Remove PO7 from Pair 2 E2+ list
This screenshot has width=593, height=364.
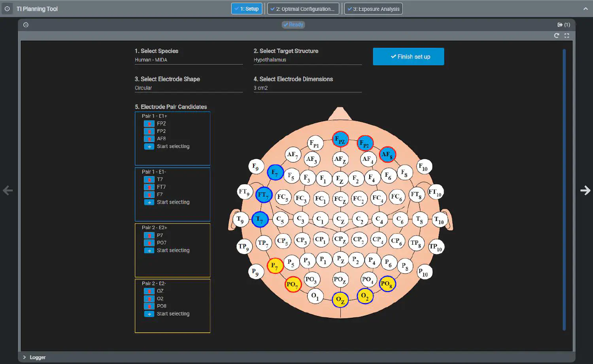149,243
